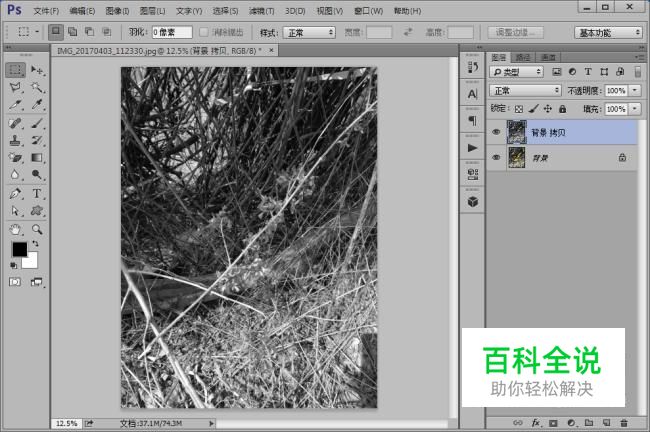Open the 样式 style dropdown
650x432 pixels.
(309, 32)
